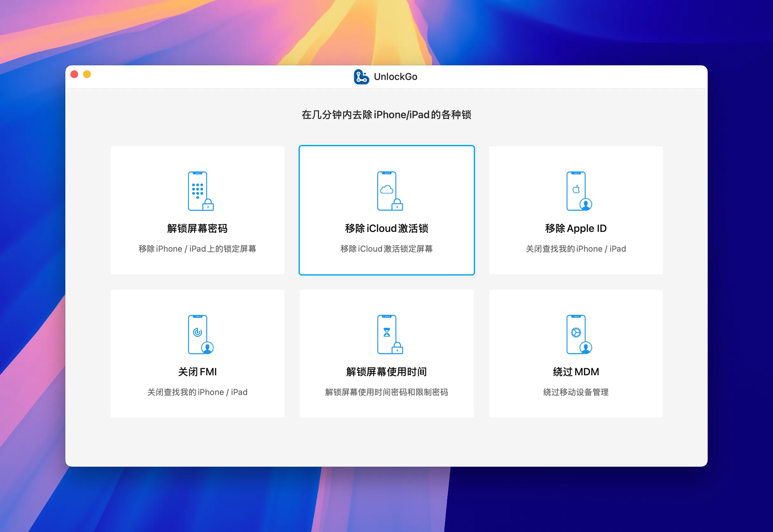The image size is (773, 532).
Task: Open the 移除 Apple ID feature
Action: pyautogui.click(x=576, y=210)
